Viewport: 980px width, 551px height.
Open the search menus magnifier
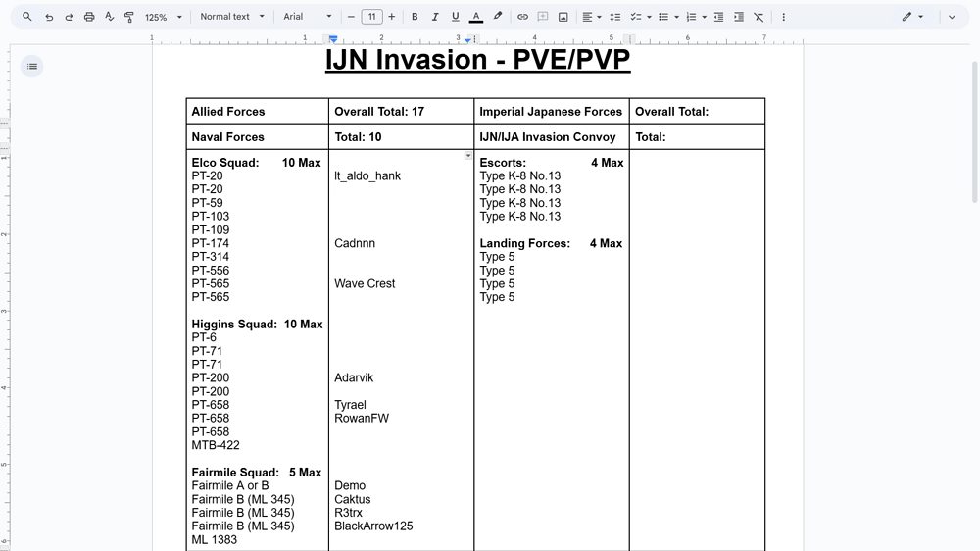click(x=26, y=17)
